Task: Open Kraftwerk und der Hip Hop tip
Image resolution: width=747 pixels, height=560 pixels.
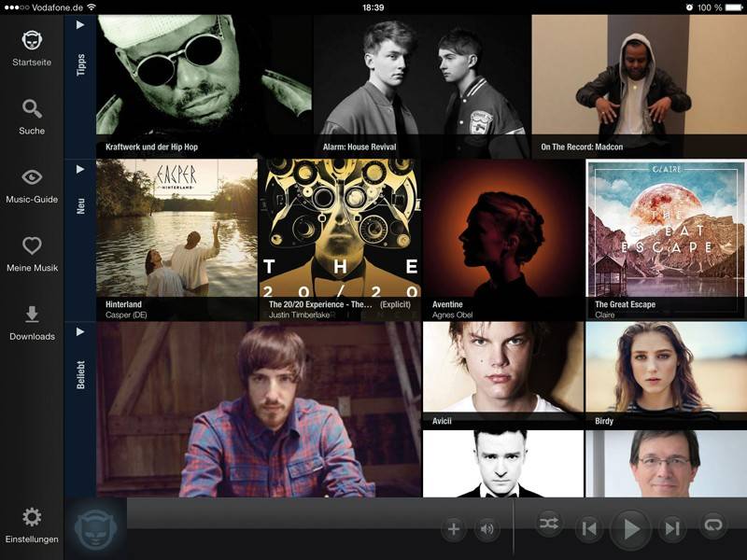Action: (204, 86)
